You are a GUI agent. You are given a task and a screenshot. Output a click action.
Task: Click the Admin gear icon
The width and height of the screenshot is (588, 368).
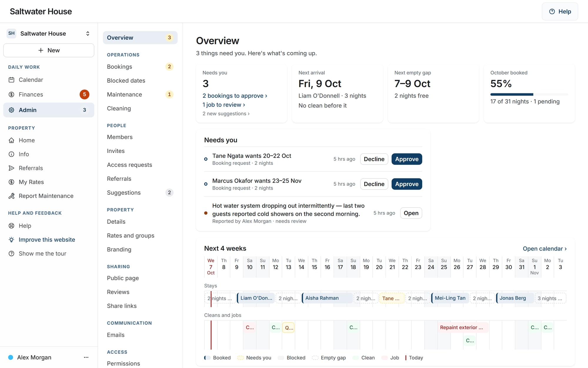[11, 110]
